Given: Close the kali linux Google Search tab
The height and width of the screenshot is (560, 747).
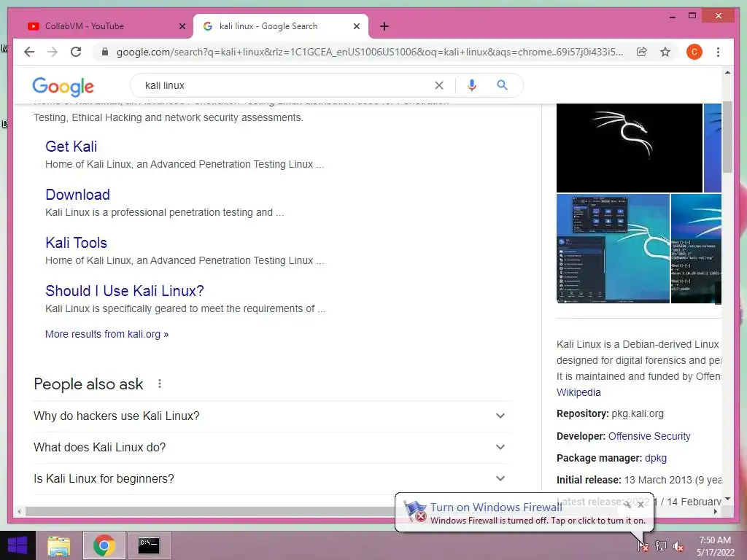Looking at the screenshot, I should point(356,26).
